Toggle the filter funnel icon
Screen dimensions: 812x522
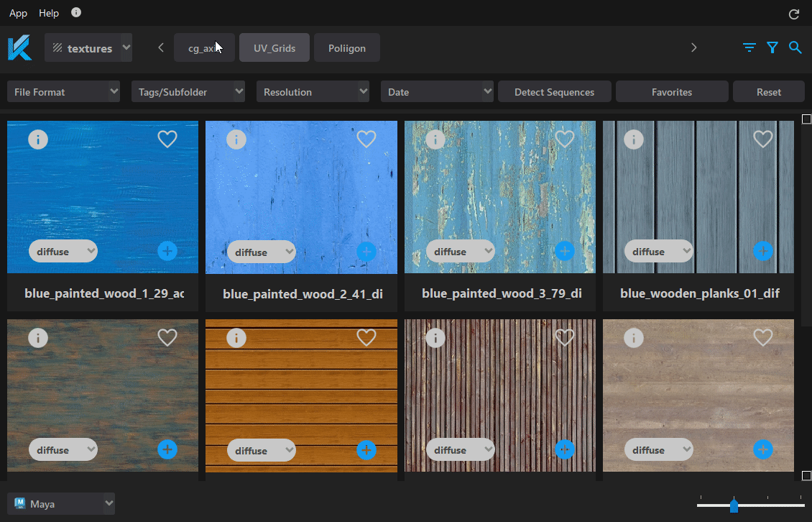772,47
